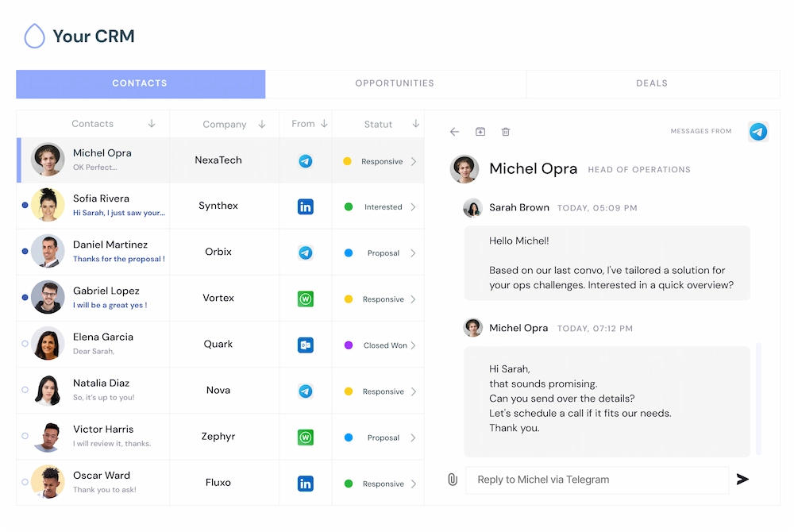The image size is (794, 532).
Task: Click the purple Closed Won status dot
Action: (349, 345)
